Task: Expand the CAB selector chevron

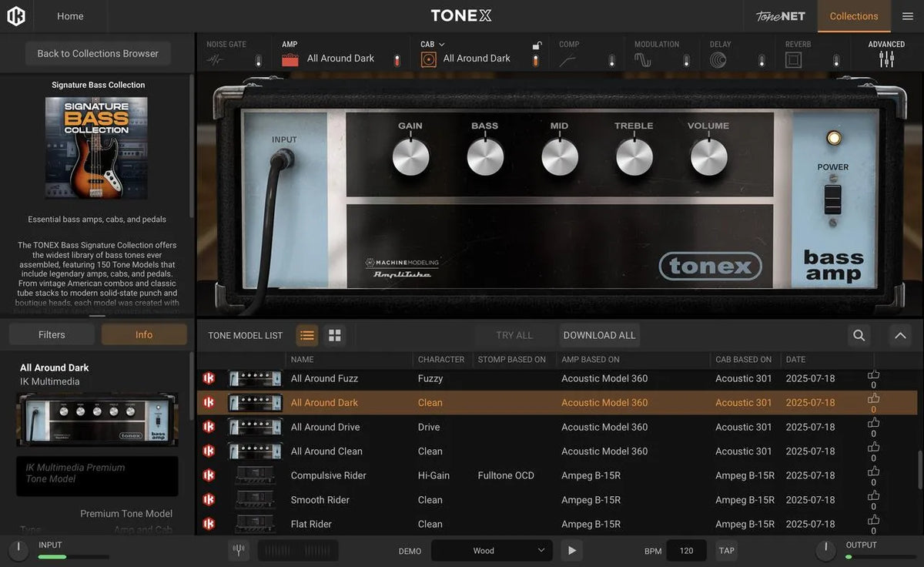Action: click(440, 44)
